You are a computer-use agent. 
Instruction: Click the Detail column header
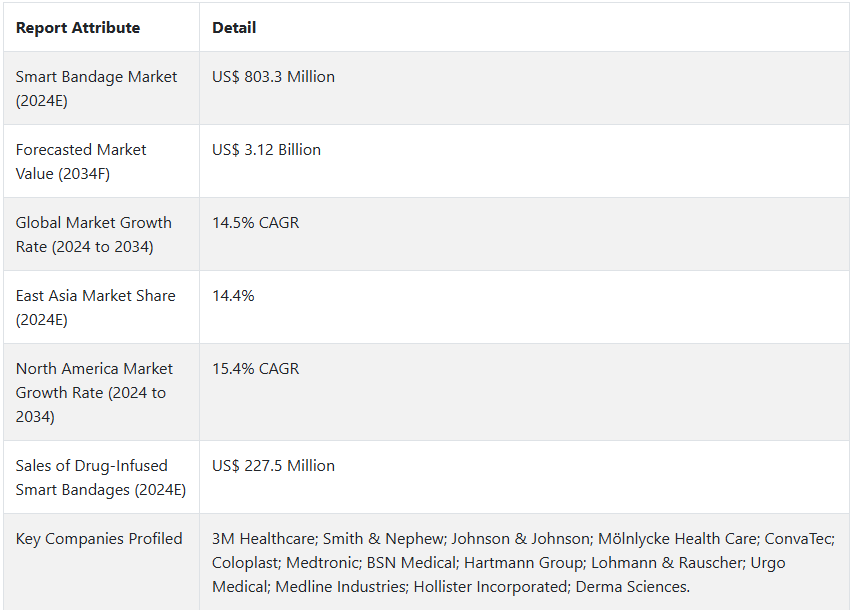tap(234, 28)
